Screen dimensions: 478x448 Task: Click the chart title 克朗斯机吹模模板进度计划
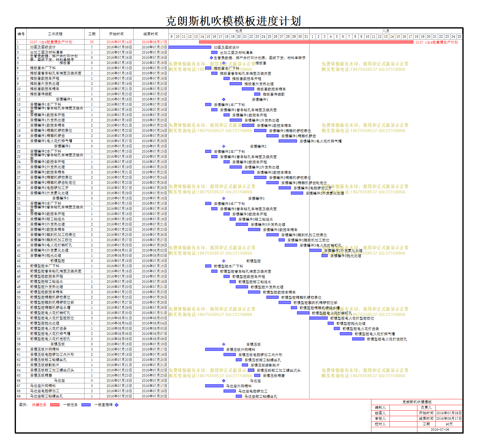(x=233, y=21)
